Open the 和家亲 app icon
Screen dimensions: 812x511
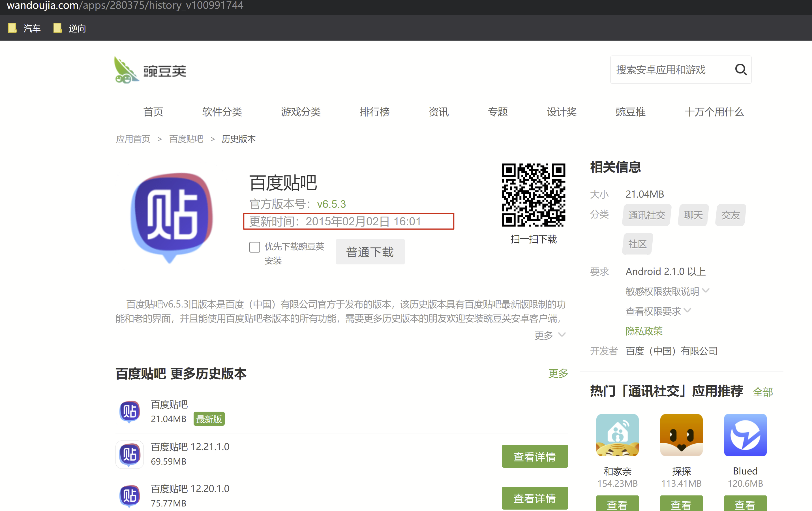pyautogui.click(x=617, y=435)
